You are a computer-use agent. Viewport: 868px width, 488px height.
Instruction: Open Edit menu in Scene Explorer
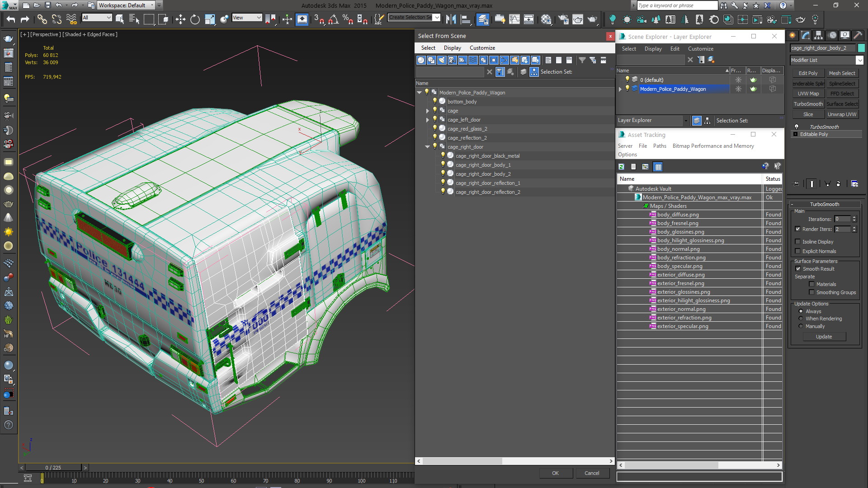tap(675, 49)
